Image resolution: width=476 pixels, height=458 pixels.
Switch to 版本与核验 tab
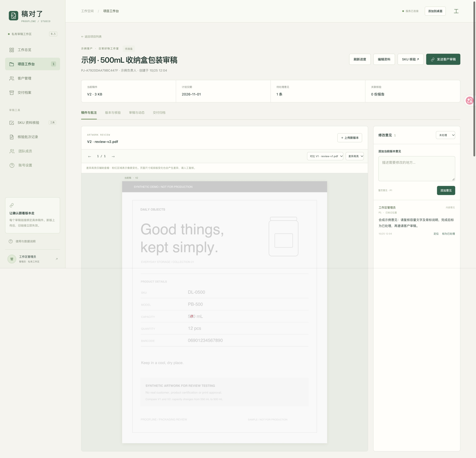pyautogui.click(x=113, y=113)
